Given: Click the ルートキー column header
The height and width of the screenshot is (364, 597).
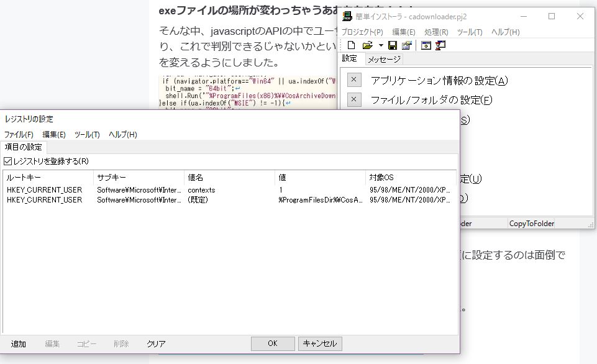Looking at the screenshot, I should (48, 178).
